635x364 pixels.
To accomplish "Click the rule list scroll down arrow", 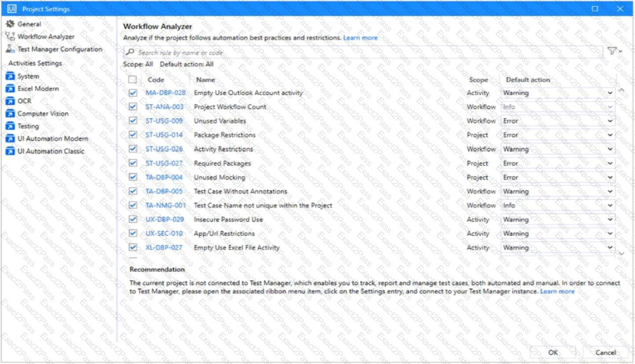I will tap(621, 253).
